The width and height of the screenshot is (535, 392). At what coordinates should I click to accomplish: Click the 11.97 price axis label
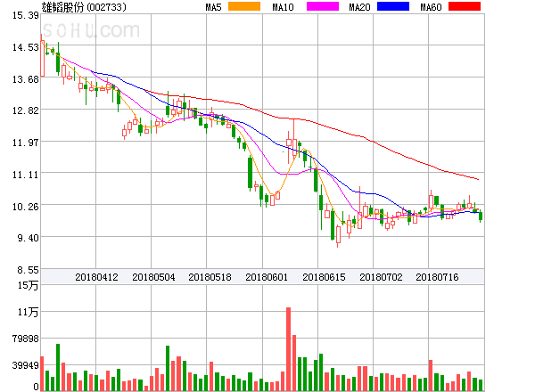(x=26, y=143)
